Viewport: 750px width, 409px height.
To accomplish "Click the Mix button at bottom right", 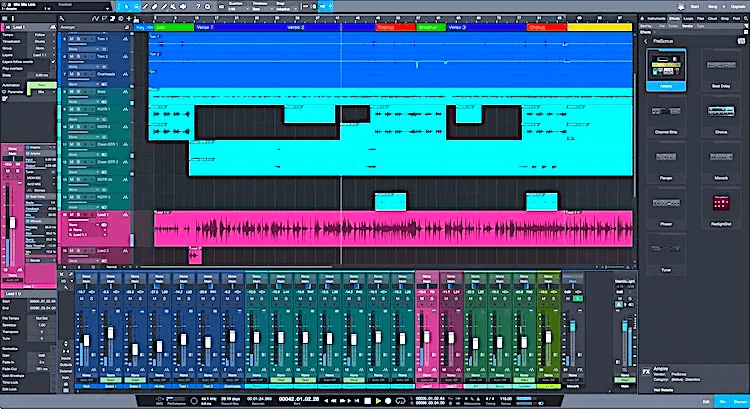I will click(723, 402).
